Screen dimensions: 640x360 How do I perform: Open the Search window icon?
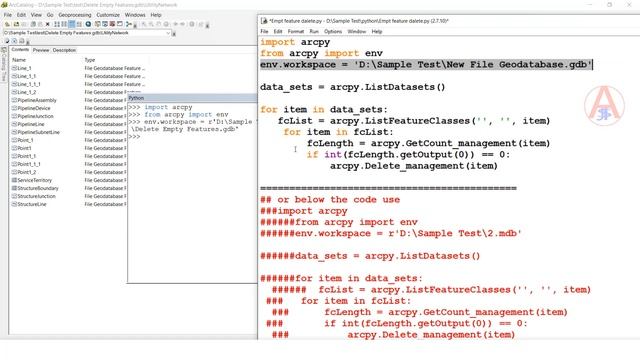click(x=104, y=24)
